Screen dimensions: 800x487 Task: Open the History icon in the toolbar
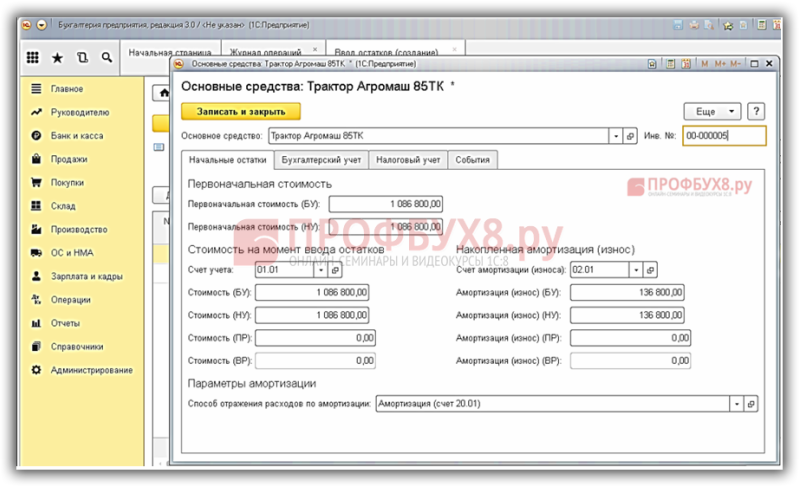click(82, 58)
